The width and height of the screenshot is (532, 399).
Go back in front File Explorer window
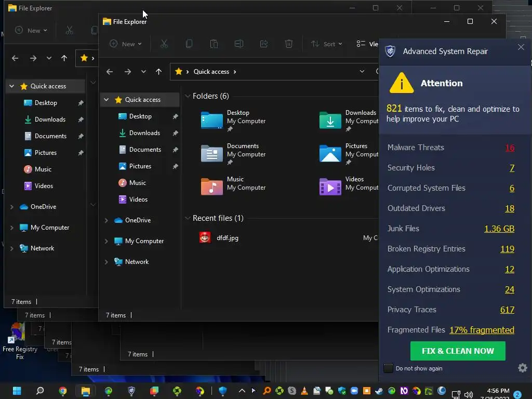coord(110,72)
